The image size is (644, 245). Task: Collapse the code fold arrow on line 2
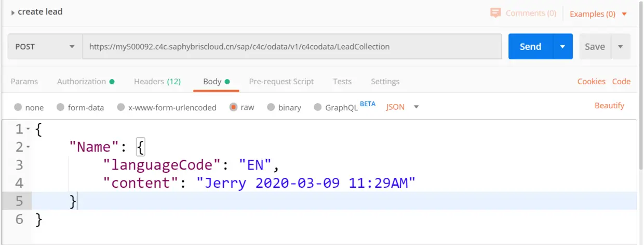pos(28,148)
